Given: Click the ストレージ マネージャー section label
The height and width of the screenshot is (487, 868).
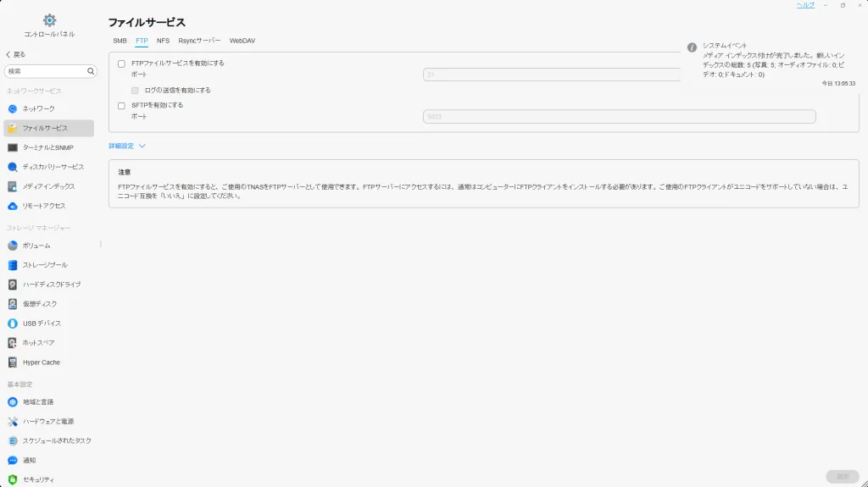Looking at the screenshot, I should pos(39,228).
